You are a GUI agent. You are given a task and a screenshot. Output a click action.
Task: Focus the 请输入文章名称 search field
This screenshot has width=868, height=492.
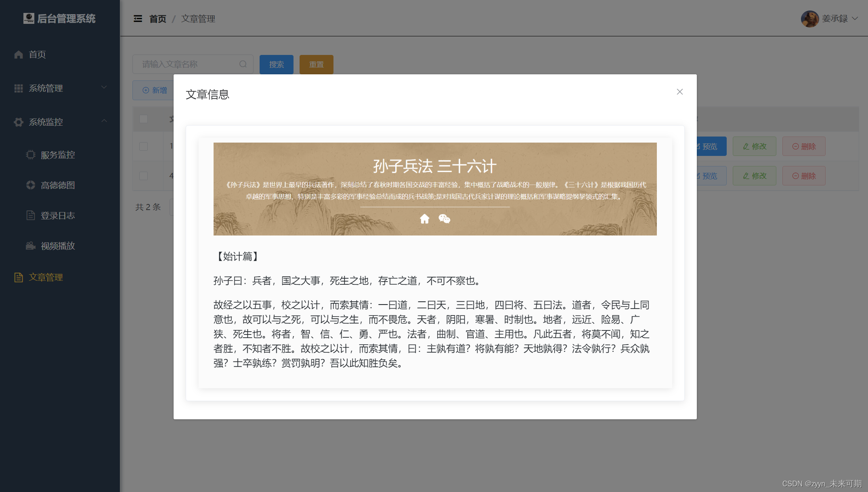coord(188,64)
